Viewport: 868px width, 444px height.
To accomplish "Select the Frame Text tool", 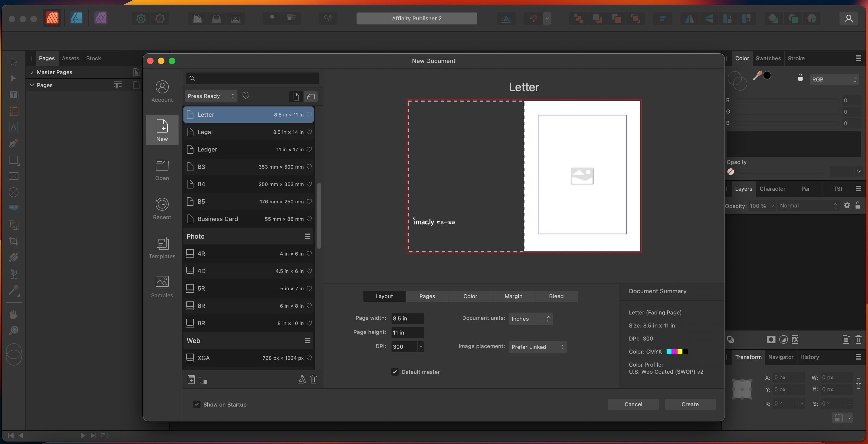I will 14,95.
